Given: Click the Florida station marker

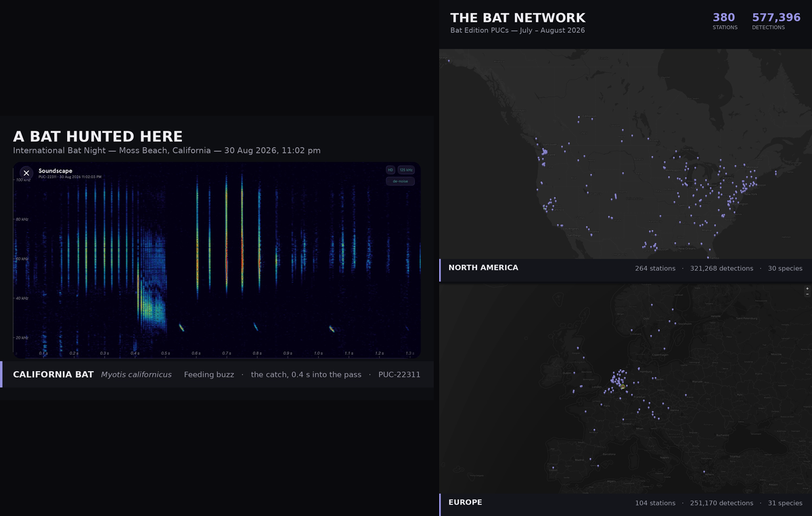Looking at the screenshot, I should coord(710,250).
